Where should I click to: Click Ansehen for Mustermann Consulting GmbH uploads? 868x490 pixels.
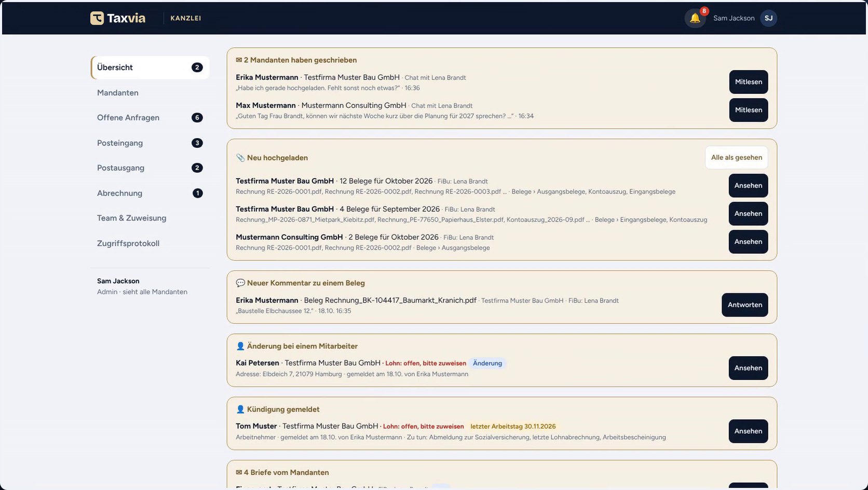(748, 242)
